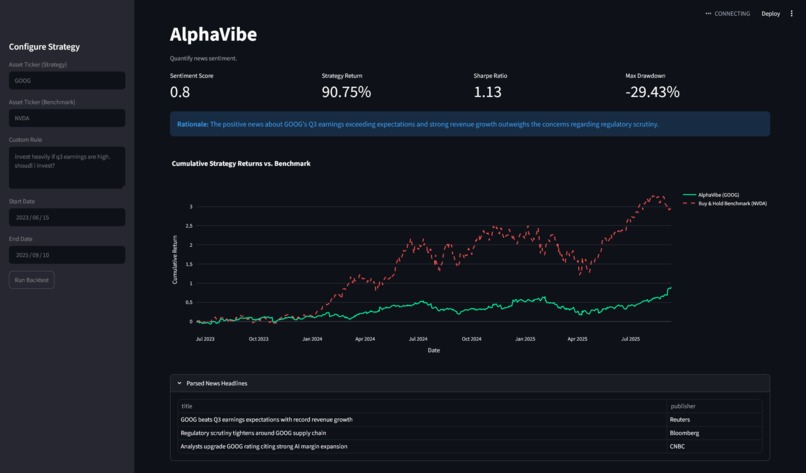The height and width of the screenshot is (473, 806).
Task: Click the Sharpe Ratio value 1.13
Action: point(487,92)
